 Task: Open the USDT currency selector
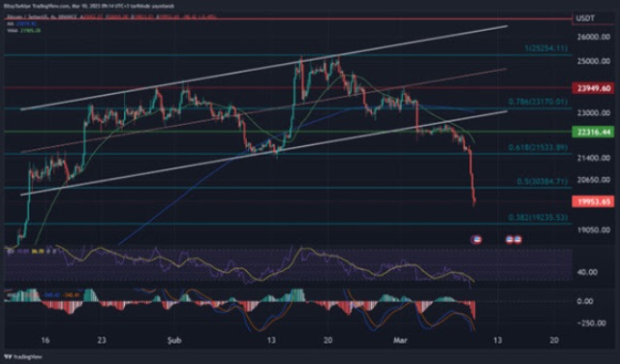pyautogui.click(x=593, y=18)
